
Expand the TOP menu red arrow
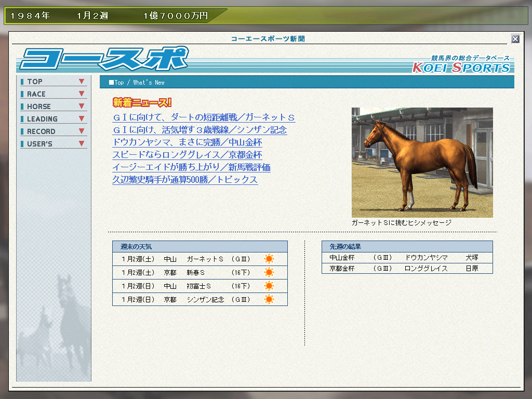(x=82, y=82)
